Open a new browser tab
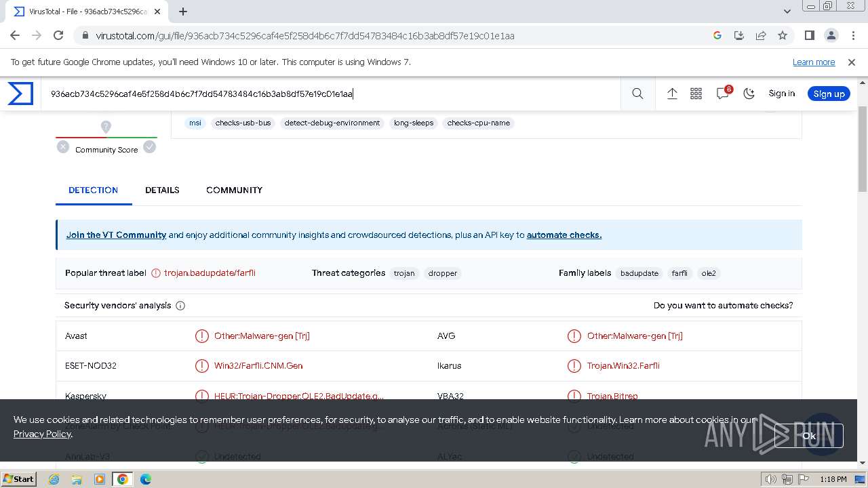This screenshot has height=488, width=868. [183, 12]
